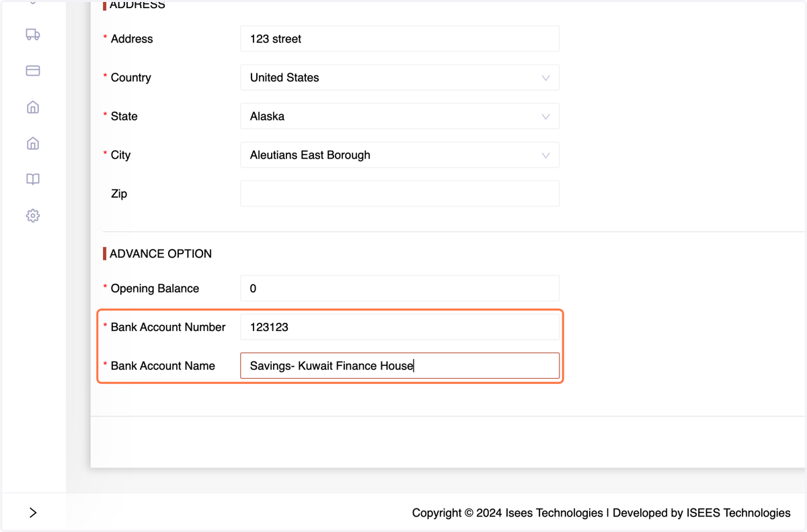The height and width of the screenshot is (532, 807).
Task: Click the Bank Account Name label
Action: 163,366
